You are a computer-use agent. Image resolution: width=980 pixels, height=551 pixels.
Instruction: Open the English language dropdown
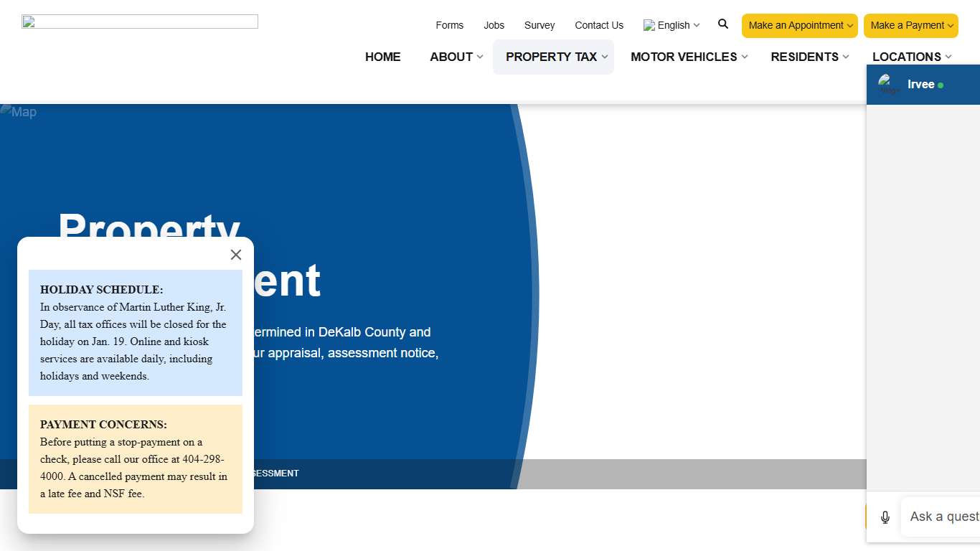pyautogui.click(x=695, y=25)
